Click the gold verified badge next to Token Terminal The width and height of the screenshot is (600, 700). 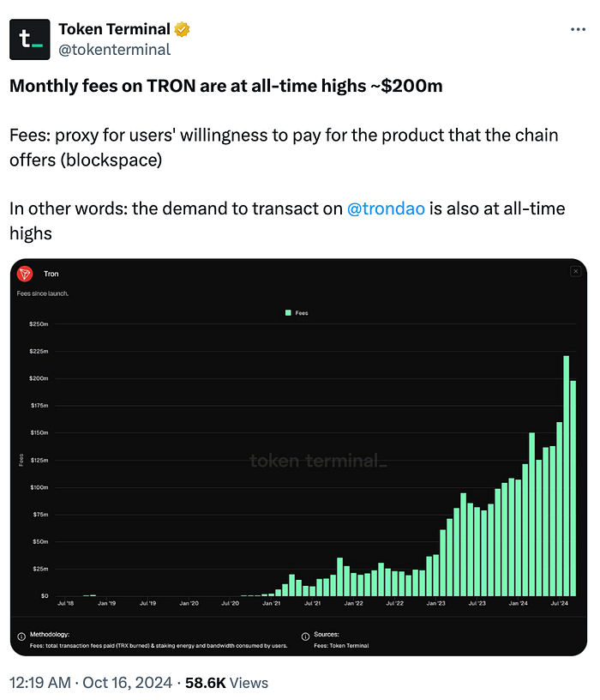(180, 28)
